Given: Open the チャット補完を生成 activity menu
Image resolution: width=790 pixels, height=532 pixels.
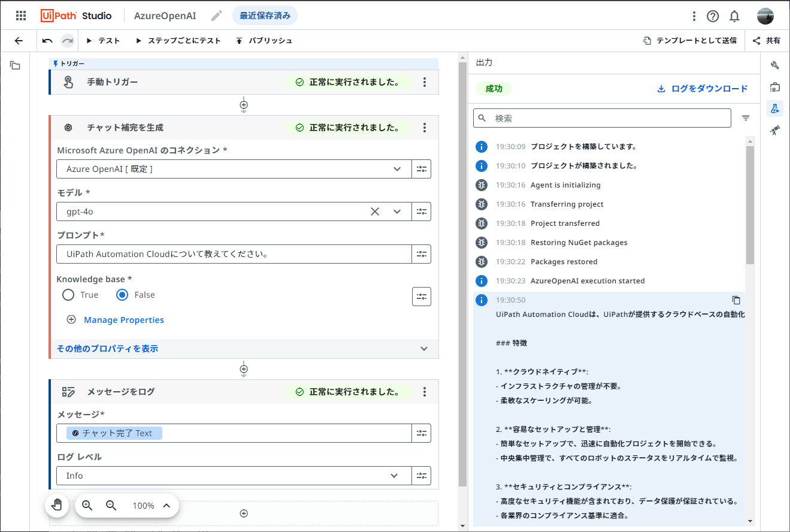Looking at the screenshot, I should [x=425, y=128].
